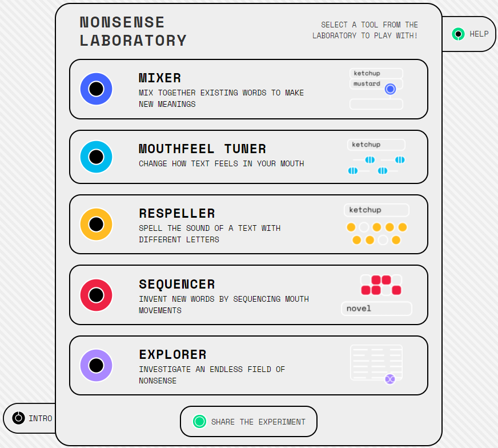Open the Mixer tool title
Screen dimensions: 498x448
tap(160, 78)
